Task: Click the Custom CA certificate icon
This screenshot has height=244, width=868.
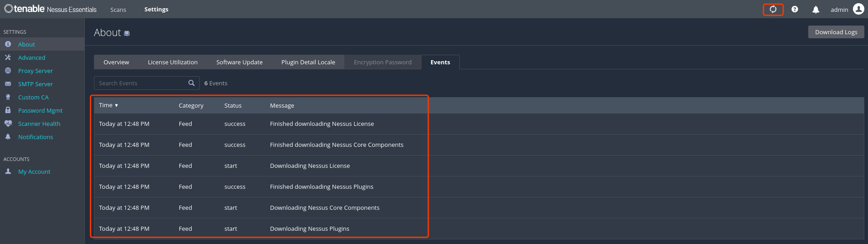Action: point(8,97)
